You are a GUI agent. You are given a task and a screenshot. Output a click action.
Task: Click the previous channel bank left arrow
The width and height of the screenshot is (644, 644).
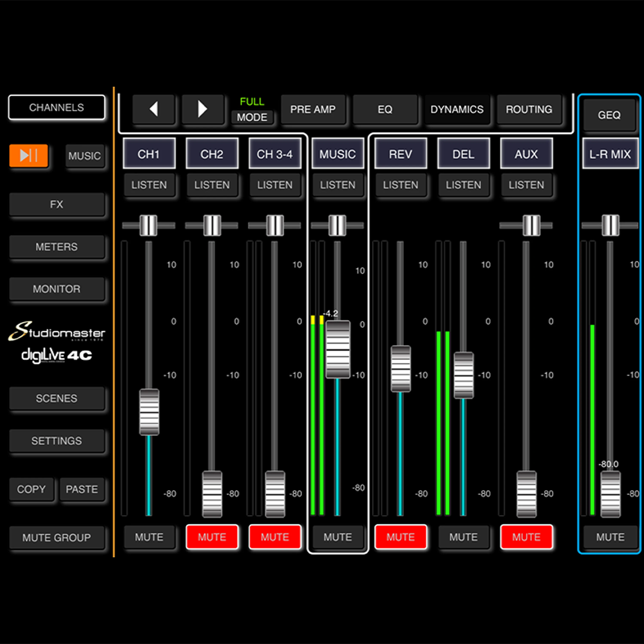pos(154,109)
